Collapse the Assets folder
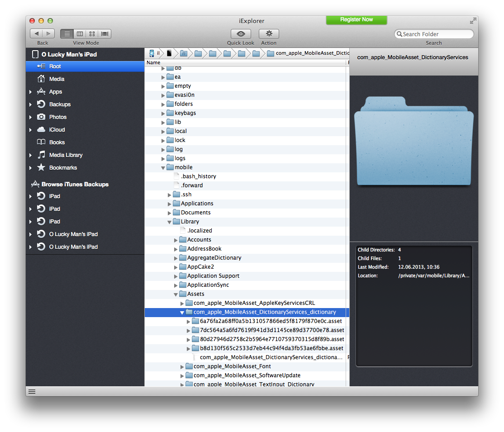Image resolution: width=504 pixels, height=432 pixels. 176,294
